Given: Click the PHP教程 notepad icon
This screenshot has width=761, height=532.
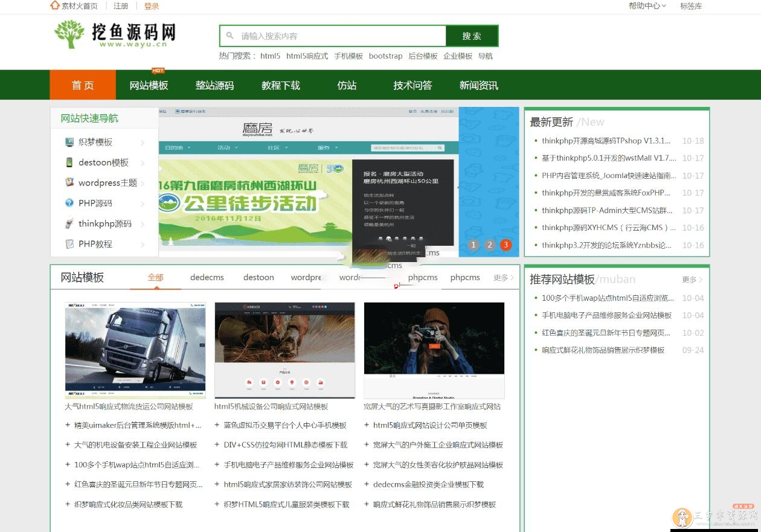Looking at the screenshot, I should coord(71,244).
